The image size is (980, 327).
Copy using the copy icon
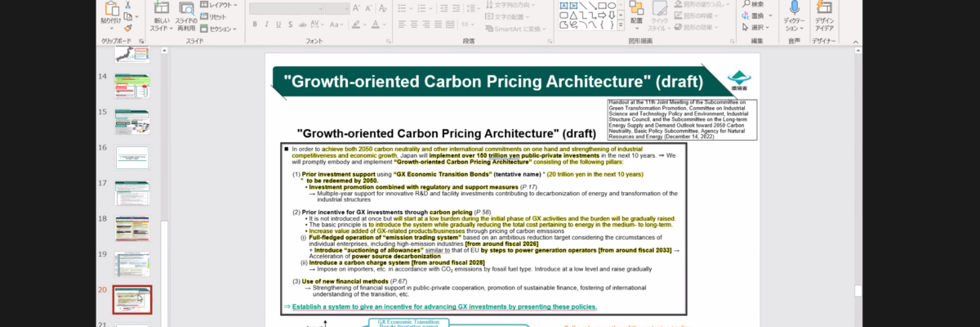(x=127, y=16)
